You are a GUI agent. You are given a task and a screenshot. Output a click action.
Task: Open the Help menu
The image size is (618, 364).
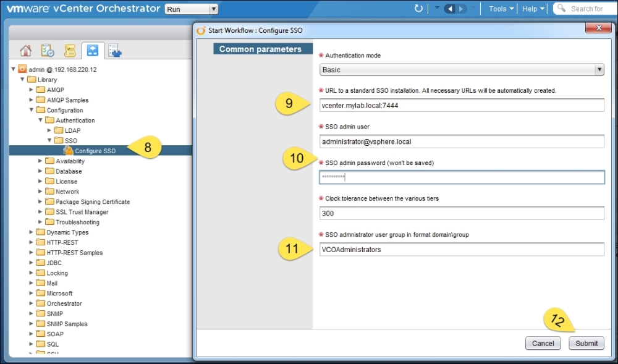533,9
